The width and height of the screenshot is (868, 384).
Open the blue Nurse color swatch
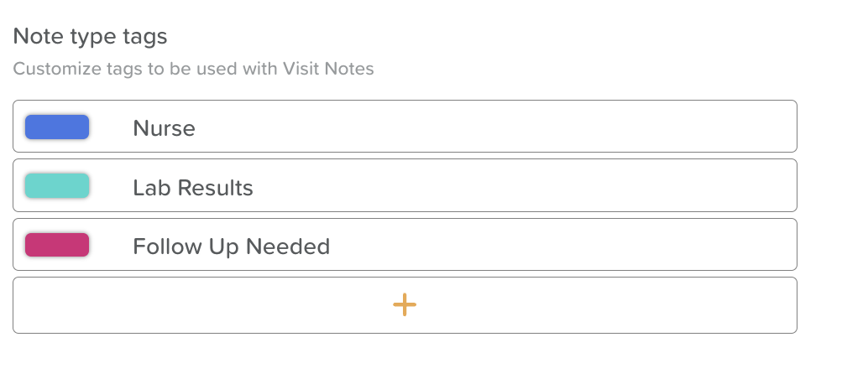(x=57, y=127)
